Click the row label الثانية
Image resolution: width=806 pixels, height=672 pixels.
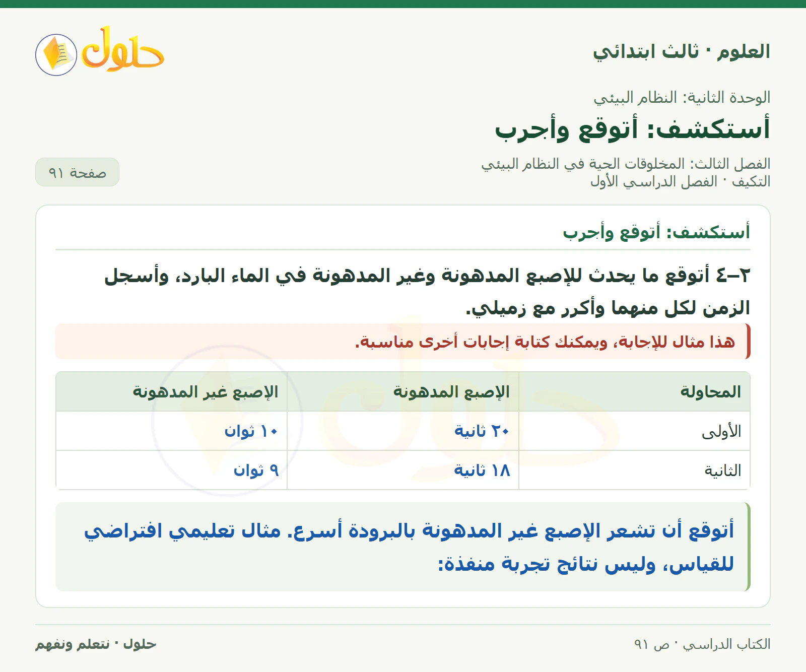[x=723, y=471]
